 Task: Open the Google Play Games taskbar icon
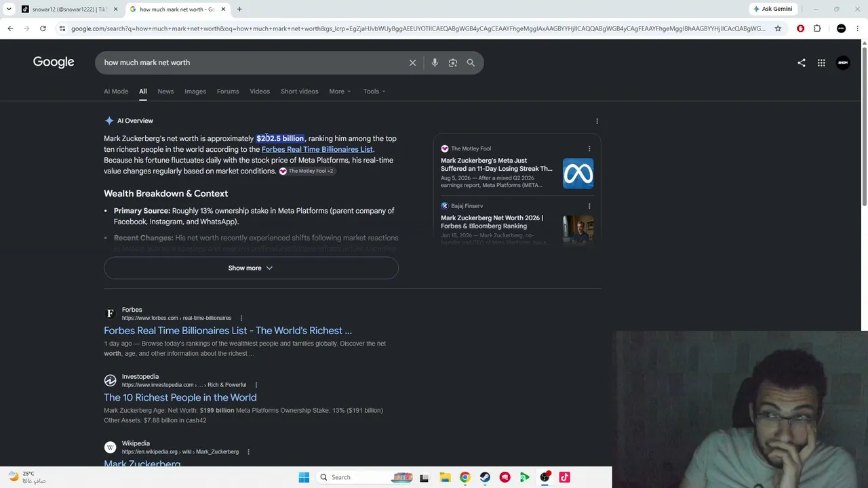coord(525,477)
